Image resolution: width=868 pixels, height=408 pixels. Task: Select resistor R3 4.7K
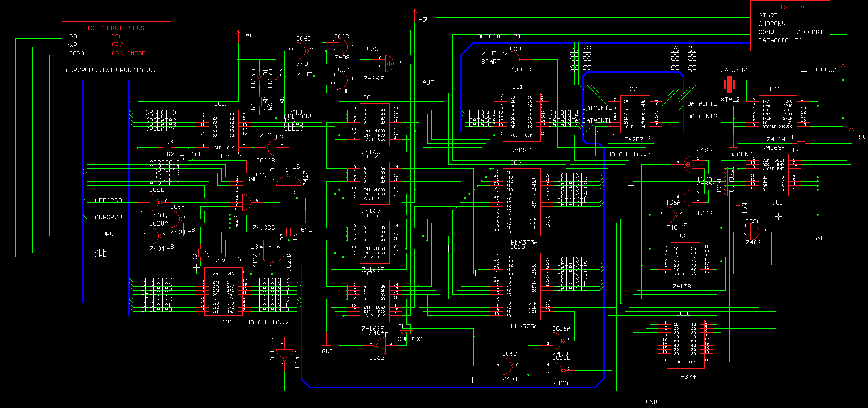(201, 252)
